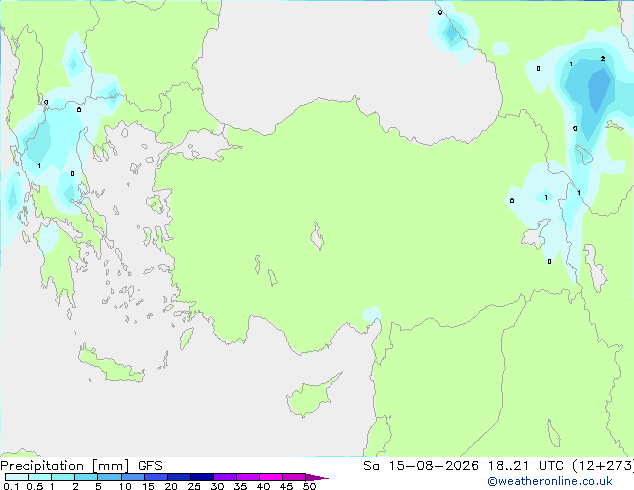Click the 'GFS' model label
The height and width of the screenshot is (490, 634).
(x=150, y=466)
